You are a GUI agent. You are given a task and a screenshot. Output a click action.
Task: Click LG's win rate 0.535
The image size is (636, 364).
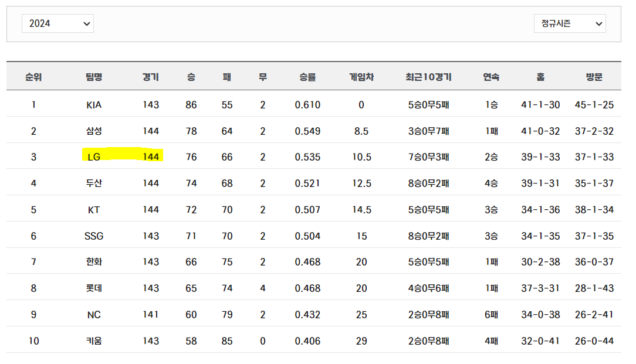[x=307, y=157]
